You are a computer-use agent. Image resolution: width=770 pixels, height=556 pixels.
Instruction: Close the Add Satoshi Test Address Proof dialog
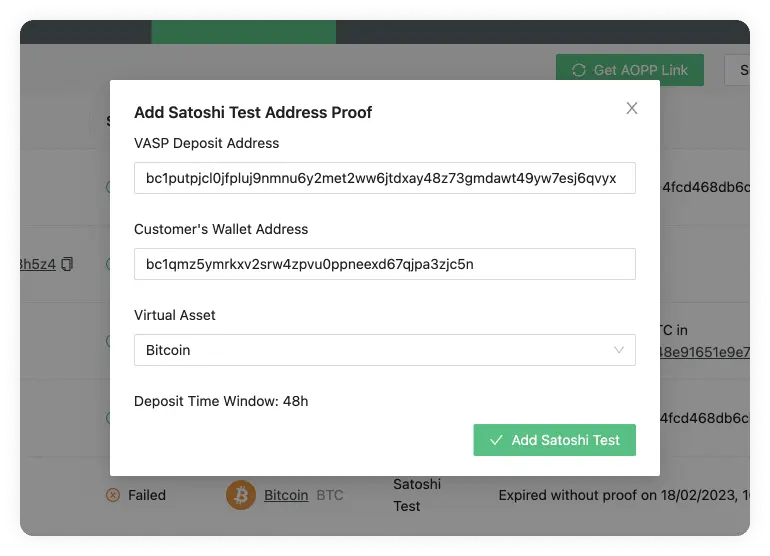(632, 108)
